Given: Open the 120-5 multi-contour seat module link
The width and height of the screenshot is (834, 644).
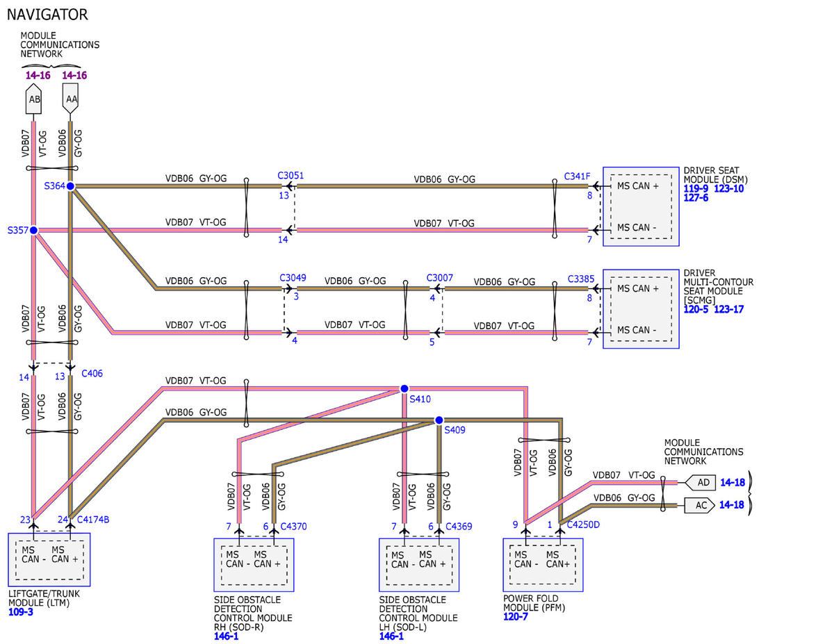Looking at the screenshot, I should coord(696,309).
